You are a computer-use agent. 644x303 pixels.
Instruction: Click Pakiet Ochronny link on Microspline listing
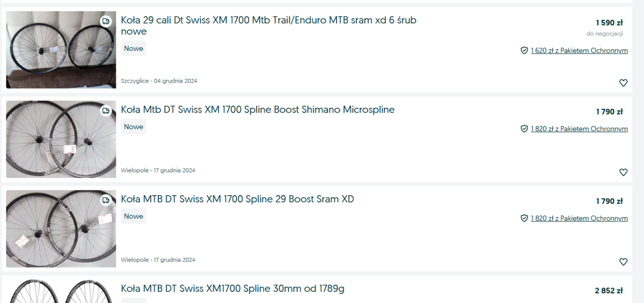[579, 129]
